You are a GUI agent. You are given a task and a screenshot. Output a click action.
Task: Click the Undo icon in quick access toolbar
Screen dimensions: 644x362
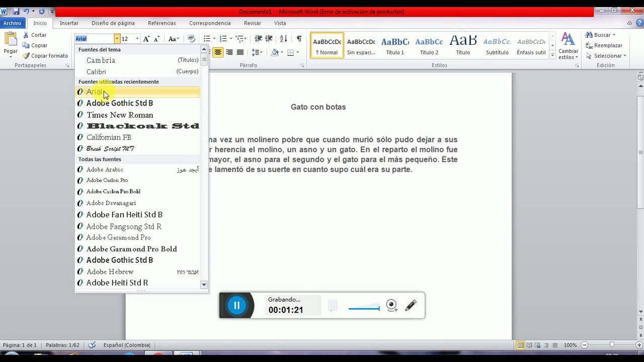pyautogui.click(x=26, y=11)
